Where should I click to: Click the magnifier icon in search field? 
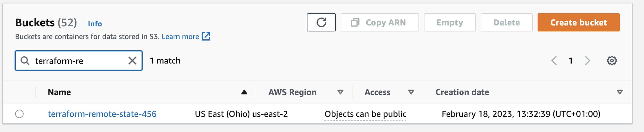coord(25,61)
